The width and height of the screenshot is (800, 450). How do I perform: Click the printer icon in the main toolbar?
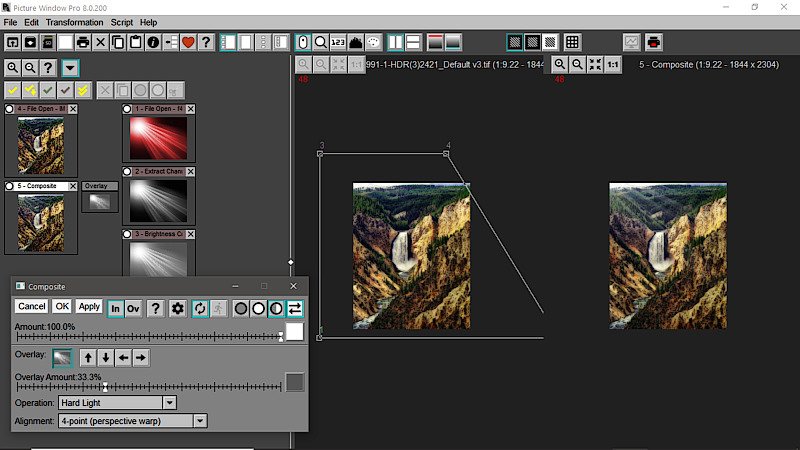coord(83,42)
